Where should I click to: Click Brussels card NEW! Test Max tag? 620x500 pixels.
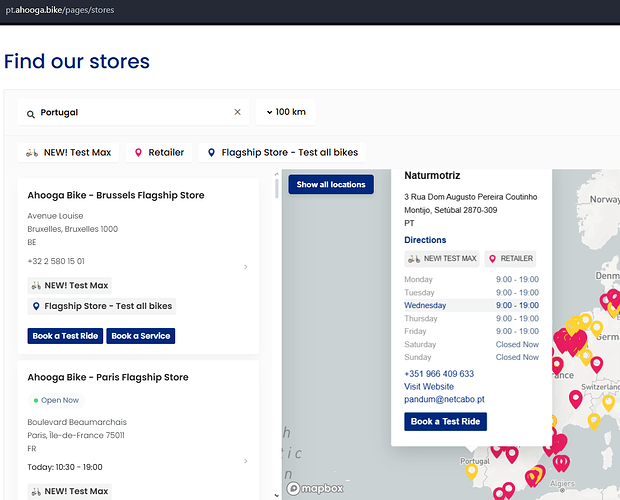click(70, 285)
